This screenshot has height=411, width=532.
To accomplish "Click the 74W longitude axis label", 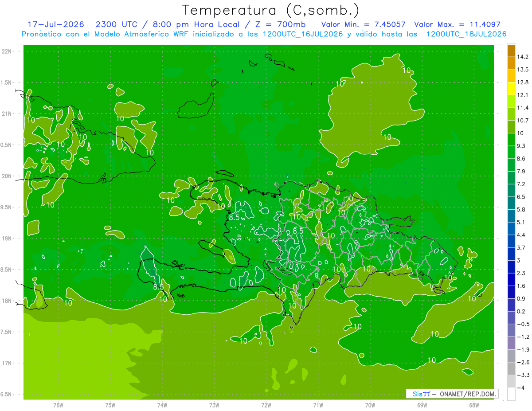I will pos(162,405).
